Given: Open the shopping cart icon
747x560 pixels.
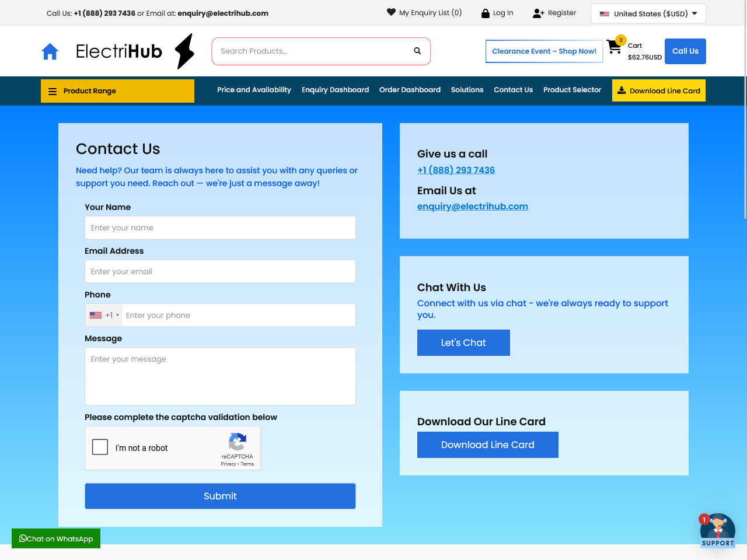Looking at the screenshot, I should (x=614, y=47).
